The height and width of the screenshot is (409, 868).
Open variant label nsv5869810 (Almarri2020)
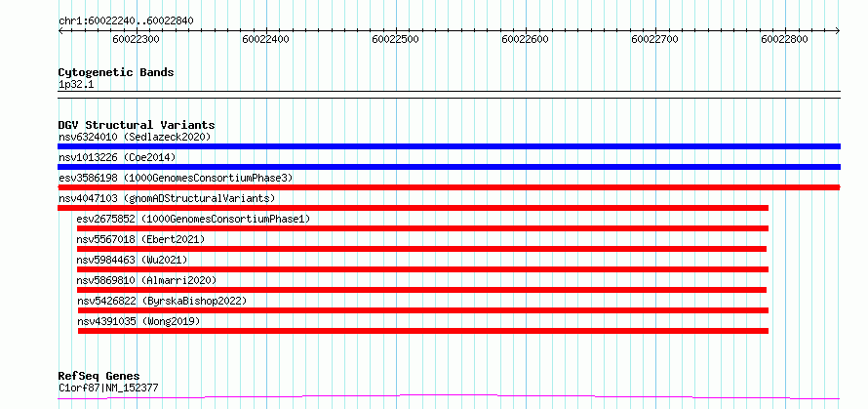[x=146, y=280]
